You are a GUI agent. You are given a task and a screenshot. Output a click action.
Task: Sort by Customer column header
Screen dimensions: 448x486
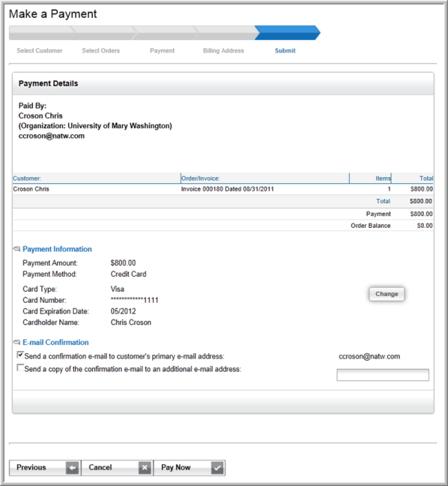coord(27,178)
